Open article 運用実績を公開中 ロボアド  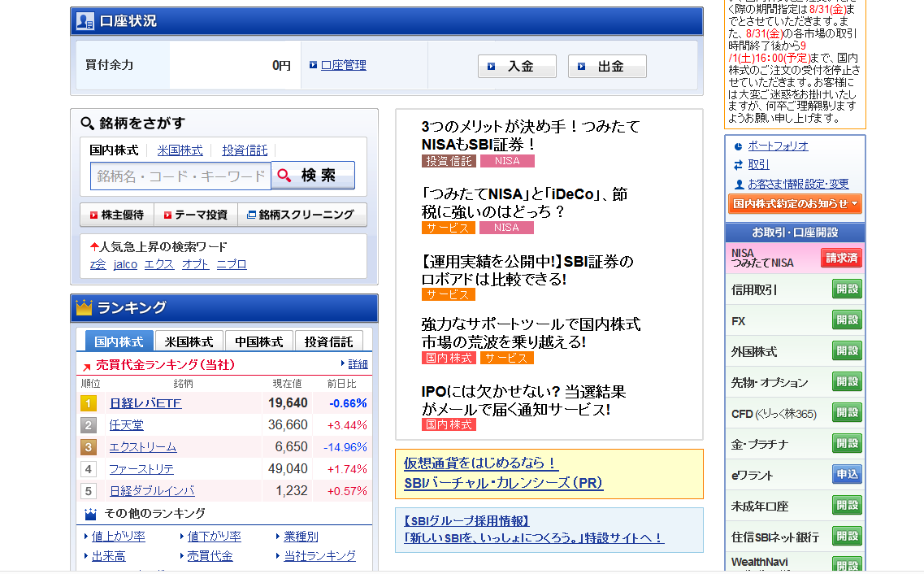[527, 270]
